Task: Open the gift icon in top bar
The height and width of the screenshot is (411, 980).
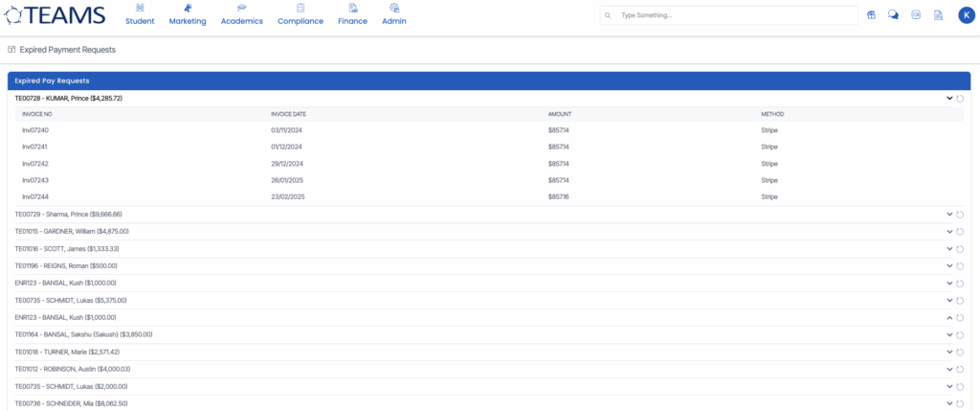Action: pyautogui.click(x=871, y=15)
